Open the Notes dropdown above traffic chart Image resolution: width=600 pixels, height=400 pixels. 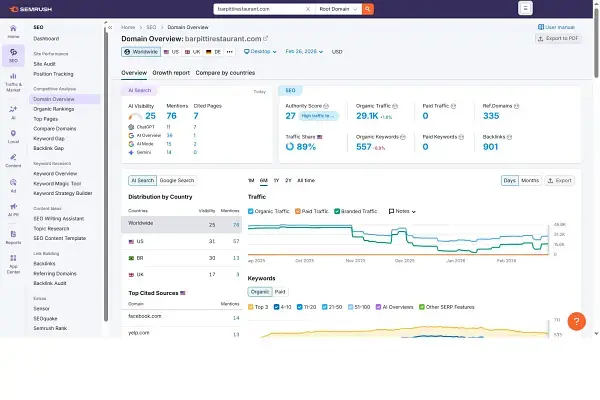(x=402, y=211)
